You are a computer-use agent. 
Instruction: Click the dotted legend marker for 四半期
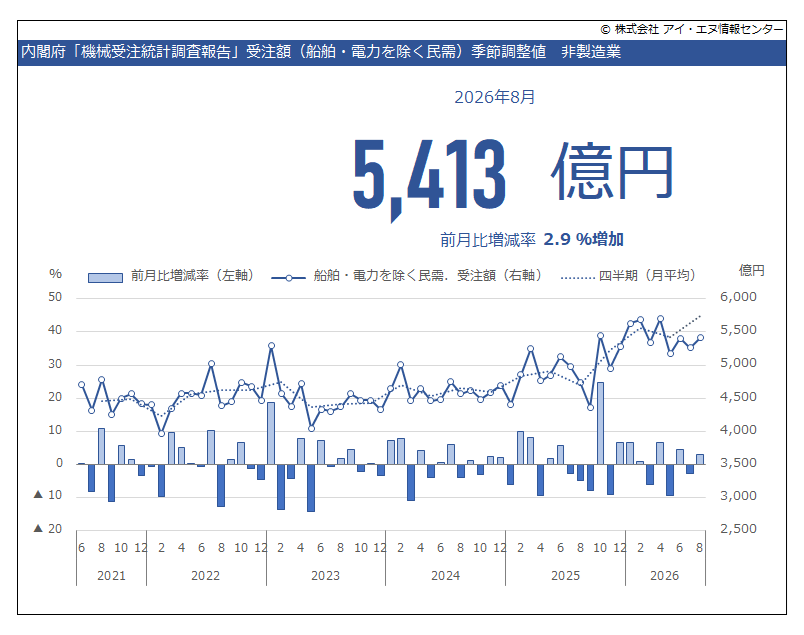point(578,278)
